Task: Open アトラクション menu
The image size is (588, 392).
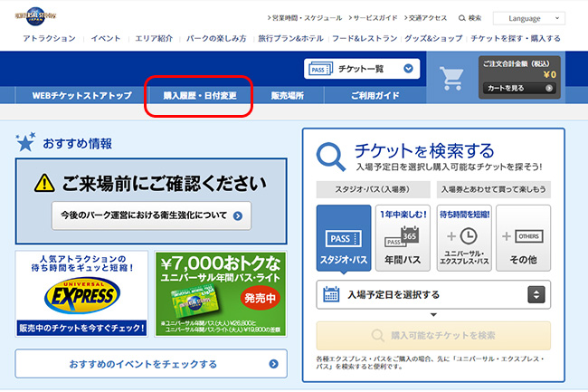Action: pyautogui.click(x=49, y=39)
